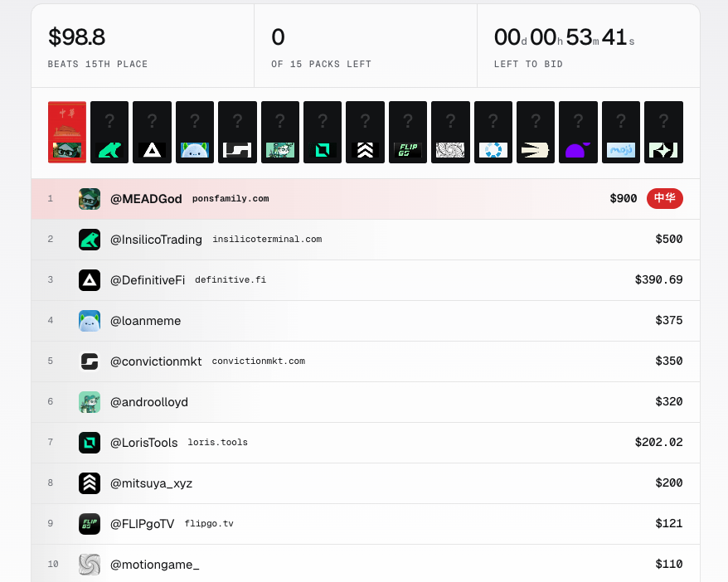The width and height of the screenshot is (728, 582).
Task: Click the mystery pack with white S-shaped logo
Action: 237,133
